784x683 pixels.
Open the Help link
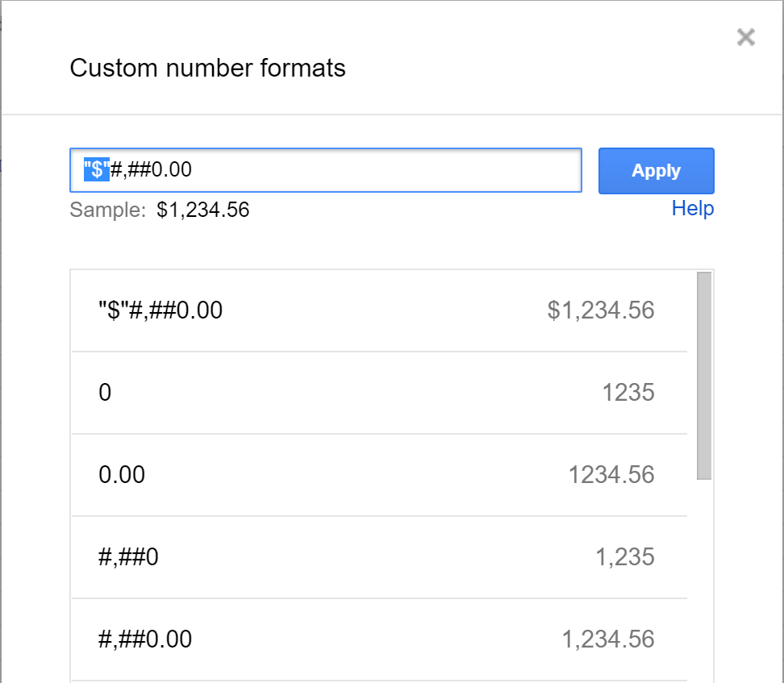pos(692,208)
